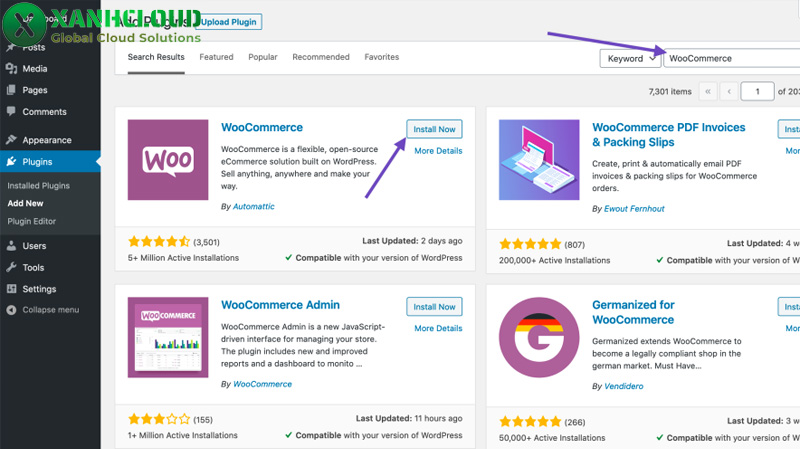Open WooCommerce author link under WooCommerce Admin
Screen dimensions: 800x449
coord(262,384)
